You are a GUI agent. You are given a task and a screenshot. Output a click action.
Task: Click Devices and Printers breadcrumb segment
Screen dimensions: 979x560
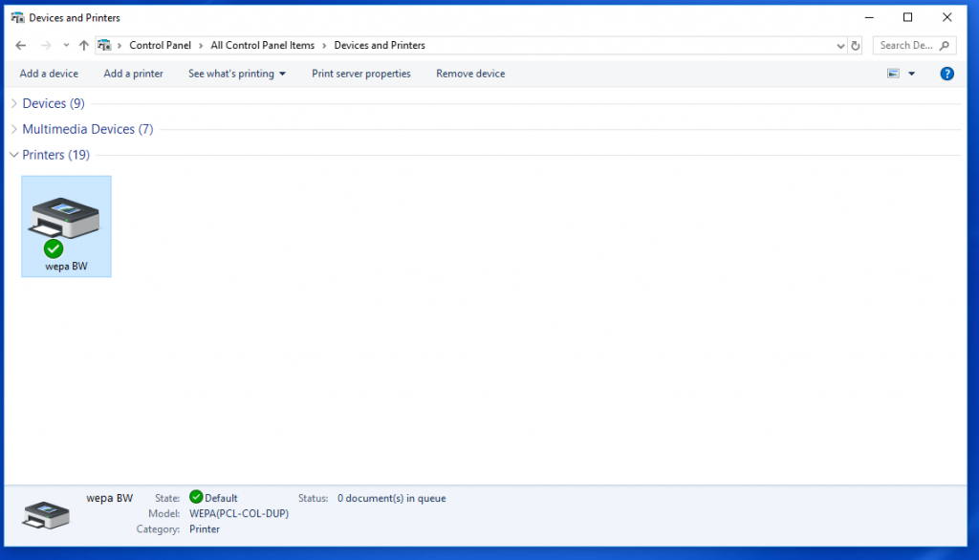pos(380,45)
